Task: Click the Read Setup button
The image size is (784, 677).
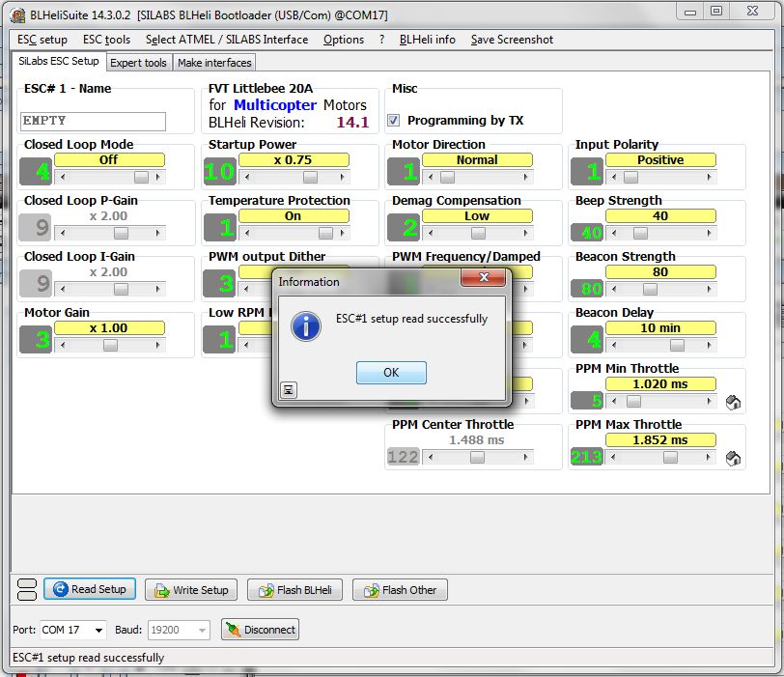Action: click(x=90, y=589)
